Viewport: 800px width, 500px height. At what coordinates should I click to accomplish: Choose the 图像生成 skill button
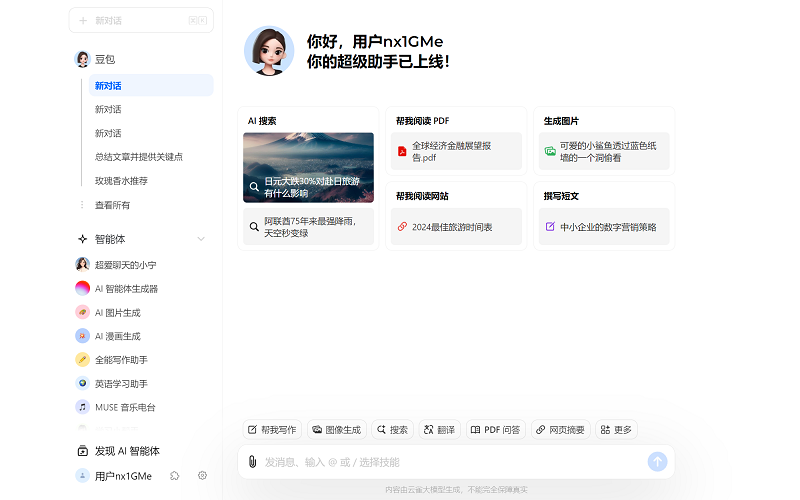(336, 429)
